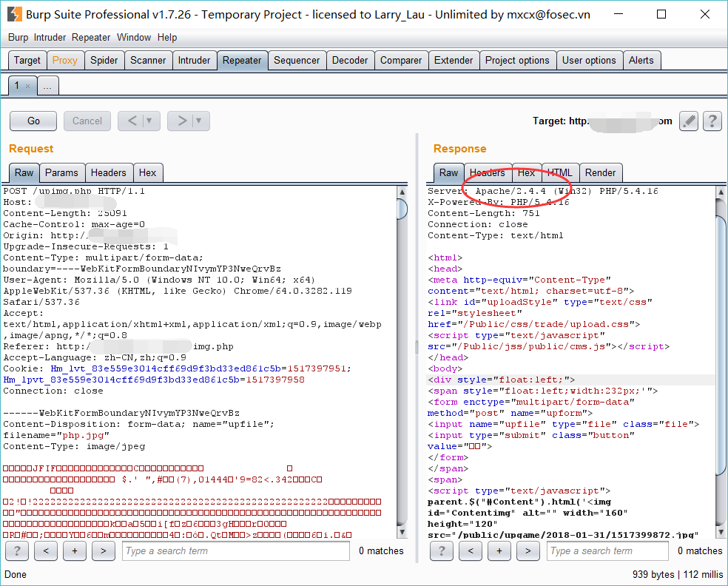
Task: Click request search previous match button
Action: tap(46, 551)
